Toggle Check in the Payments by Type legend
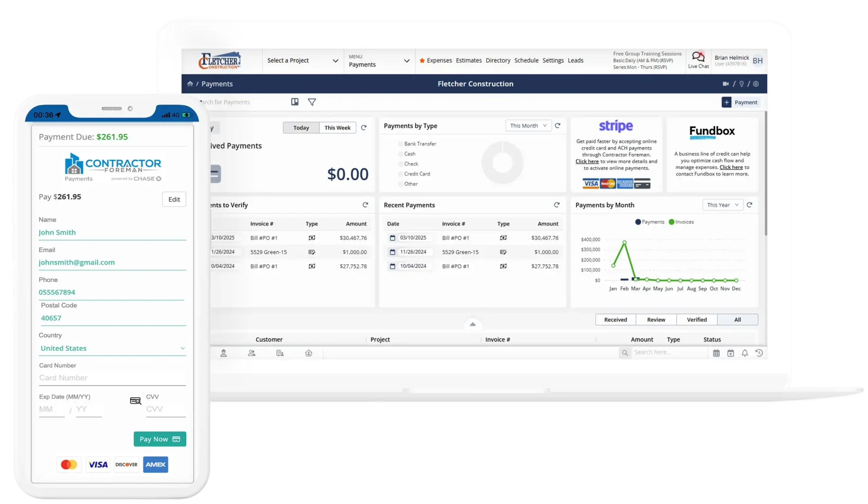868x504 pixels. coord(408,164)
